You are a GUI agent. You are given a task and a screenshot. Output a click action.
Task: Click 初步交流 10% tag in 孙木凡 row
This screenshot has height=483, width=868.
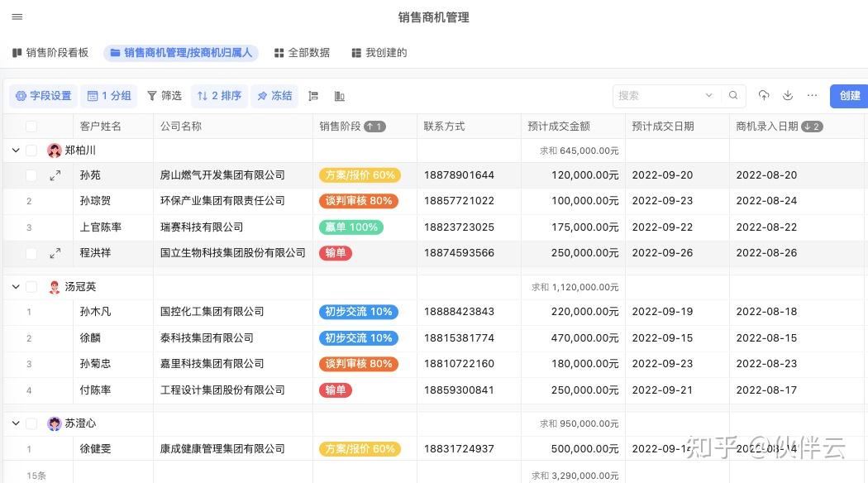coord(359,312)
